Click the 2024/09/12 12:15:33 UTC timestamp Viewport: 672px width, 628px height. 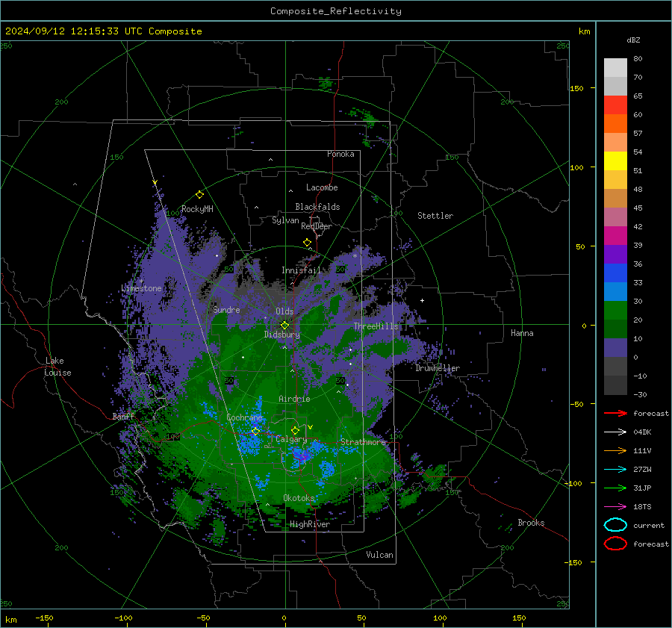(x=75, y=31)
